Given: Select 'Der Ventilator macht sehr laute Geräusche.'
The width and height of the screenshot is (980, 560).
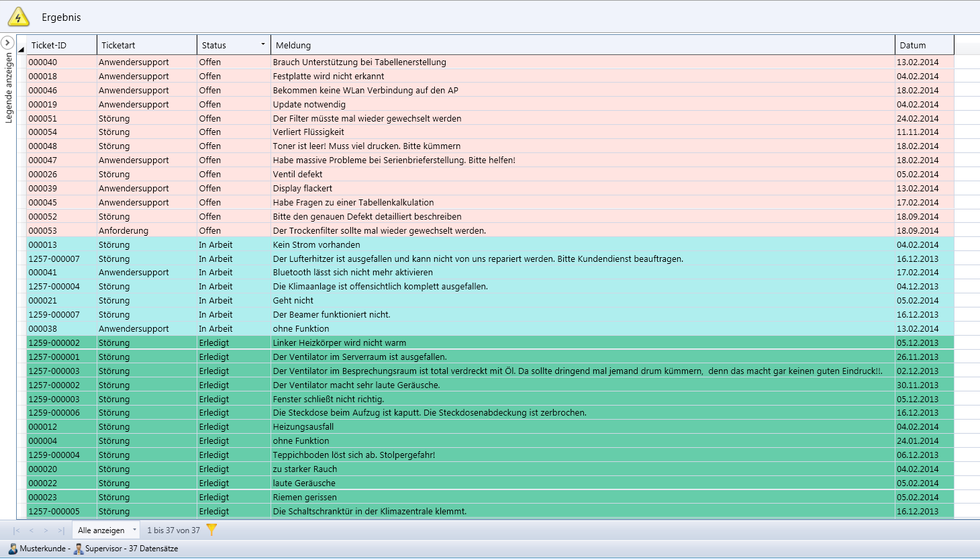Looking at the screenshot, I should pos(356,385).
